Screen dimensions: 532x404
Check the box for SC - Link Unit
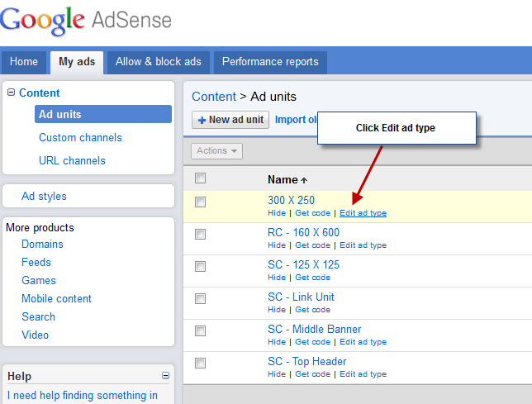tap(200, 298)
